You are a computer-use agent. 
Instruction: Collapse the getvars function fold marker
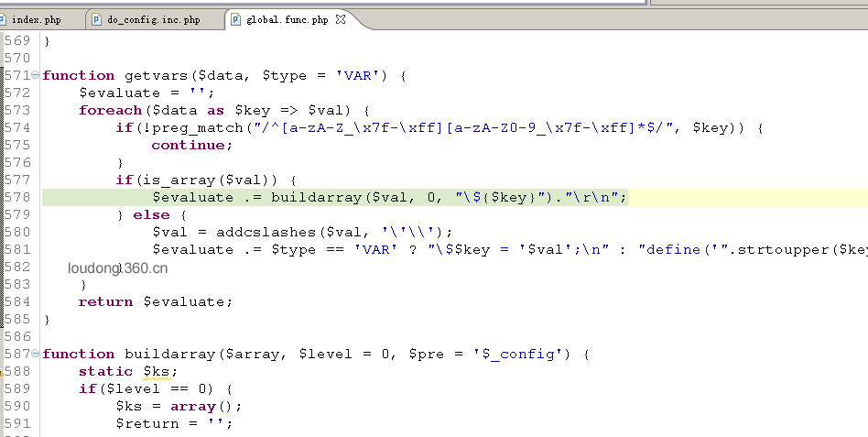(x=36, y=75)
